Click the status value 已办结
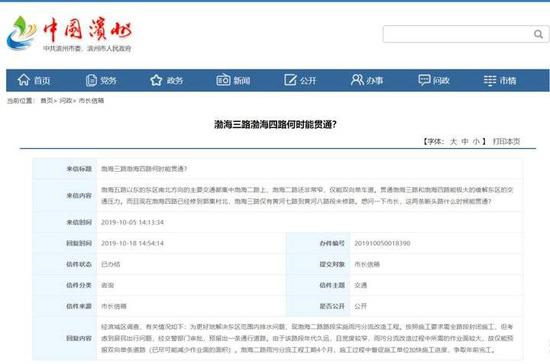Image resolution: width=550 pixels, height=364 pixels. pyautogui.click(x=110, y=264)
